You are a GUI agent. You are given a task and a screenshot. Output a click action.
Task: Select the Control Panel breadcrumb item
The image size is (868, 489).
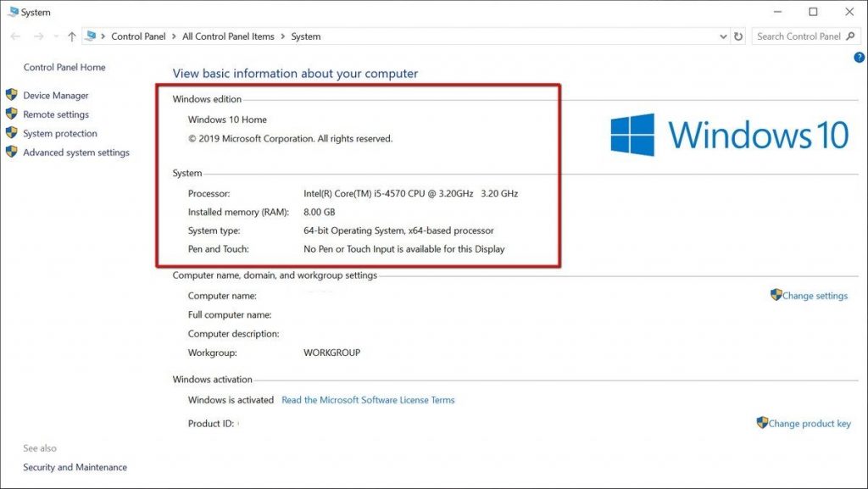139,36
